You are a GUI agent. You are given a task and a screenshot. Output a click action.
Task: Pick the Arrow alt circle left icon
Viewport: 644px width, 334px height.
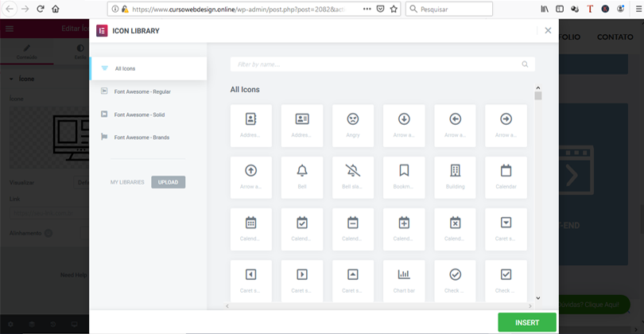point(455,126)
